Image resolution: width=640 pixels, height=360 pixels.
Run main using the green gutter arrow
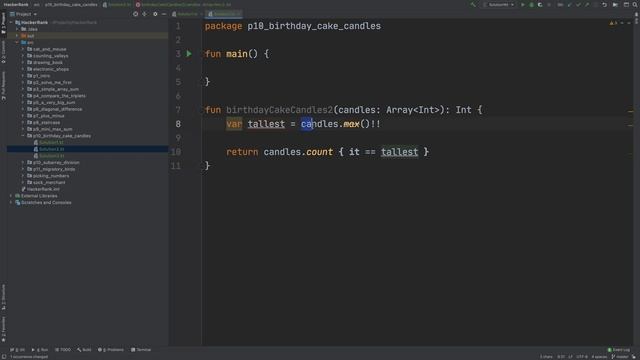[189, 54]
